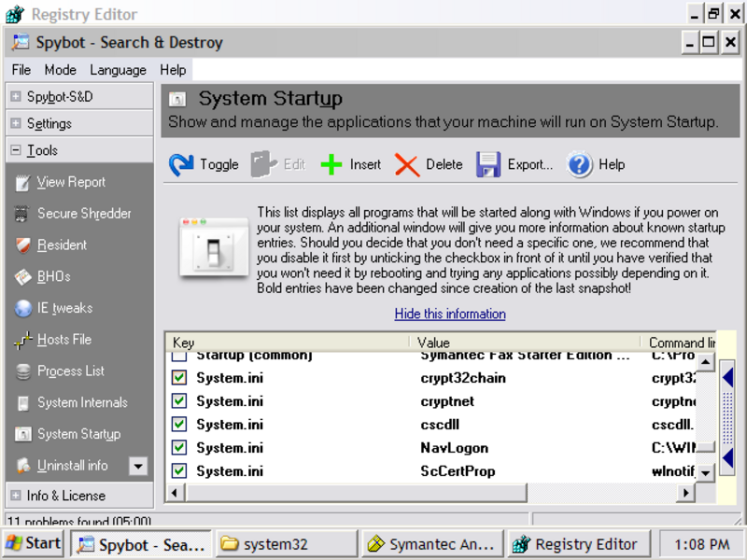Open the Hosts File tool
The image size is (747, 560).
point(64,340)
